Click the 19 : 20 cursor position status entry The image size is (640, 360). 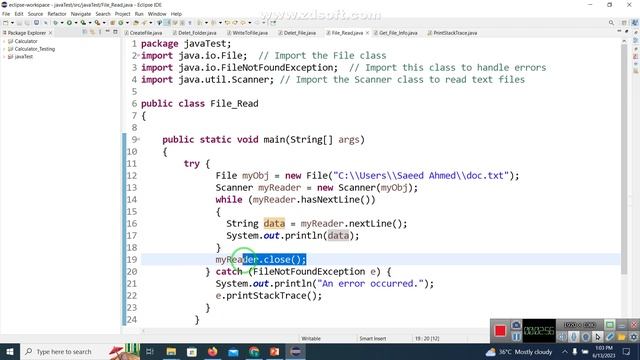(x=427, y=338)
